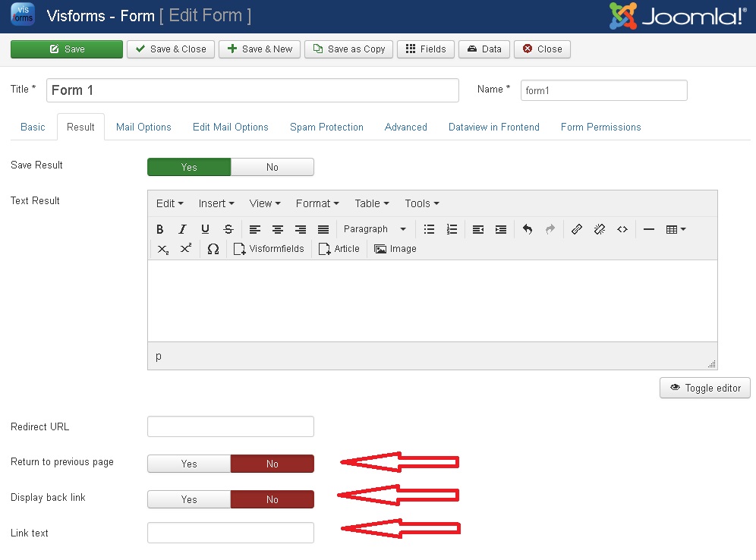This screenshot has width=756, height=560.
Task: Open the source code view icon
Action: tap(622, 229)
